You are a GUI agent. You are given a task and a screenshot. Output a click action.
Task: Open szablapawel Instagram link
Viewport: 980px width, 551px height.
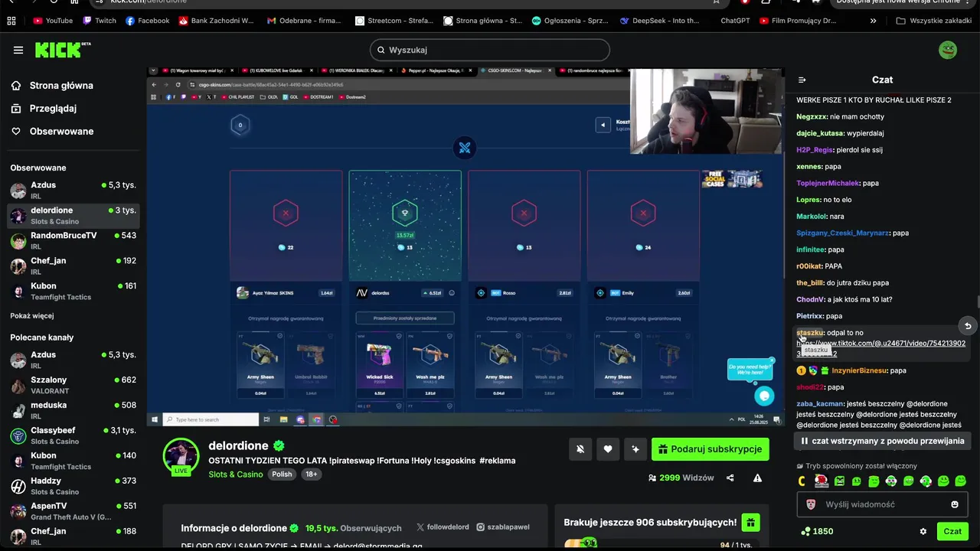(503, 527)
